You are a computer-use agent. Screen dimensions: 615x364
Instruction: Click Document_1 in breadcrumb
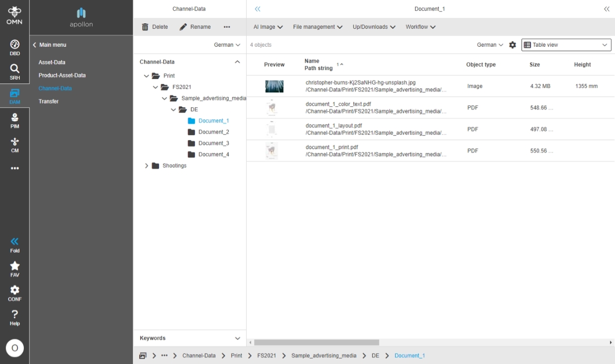(410, 356)
